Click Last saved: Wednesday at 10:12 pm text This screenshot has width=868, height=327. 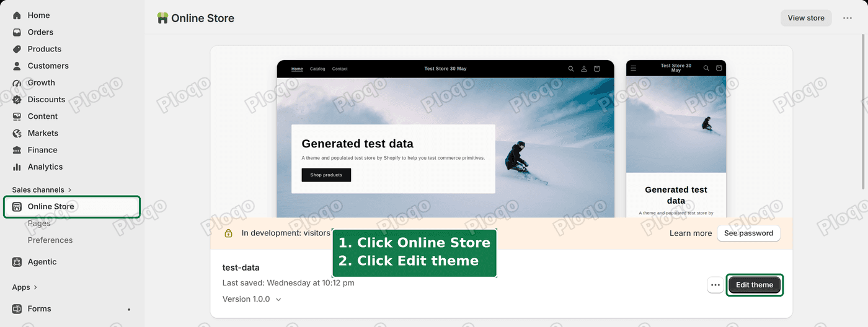click(x=288, y=283)
